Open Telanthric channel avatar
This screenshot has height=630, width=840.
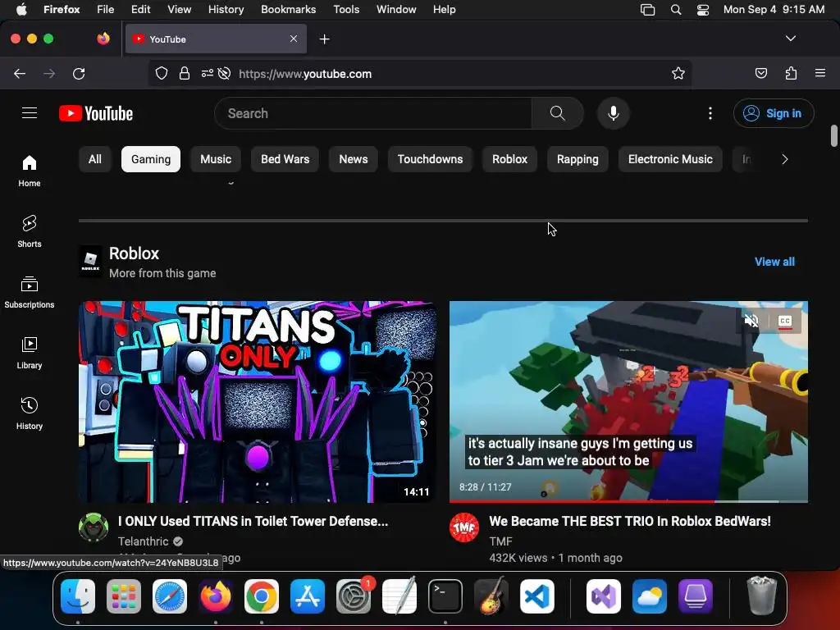[94, 527]
